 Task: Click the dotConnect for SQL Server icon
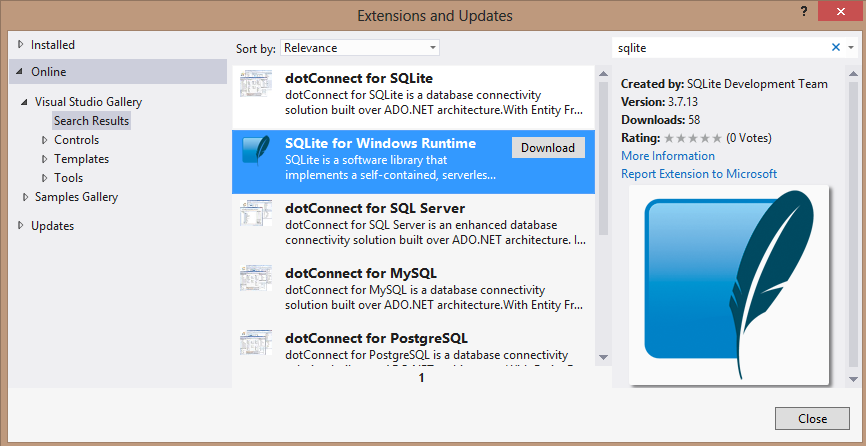click(256, 213)
